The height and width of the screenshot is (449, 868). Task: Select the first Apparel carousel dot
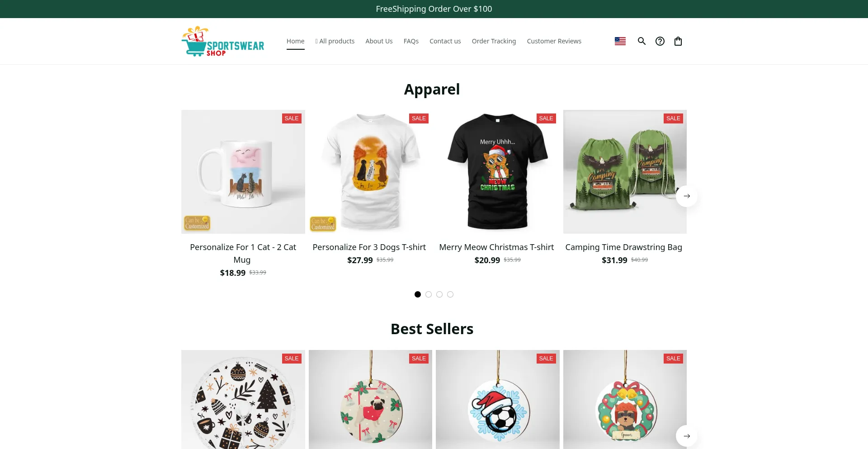point(418,294)
